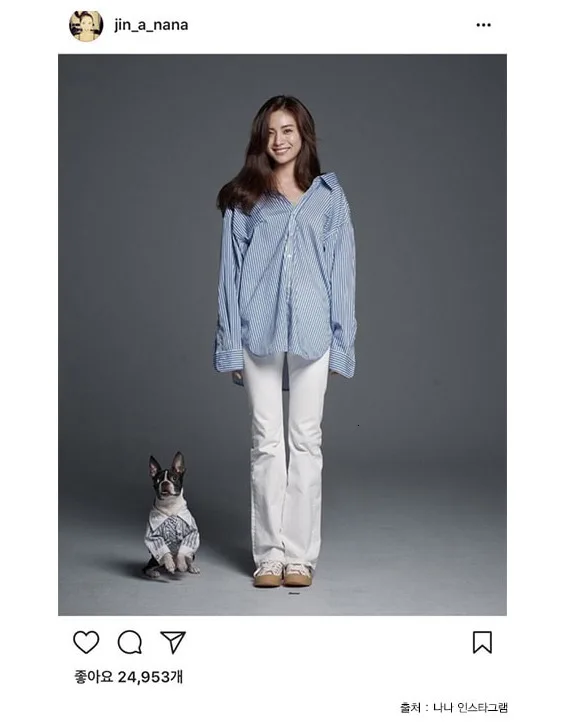572x725 pixels.
Task: Tap the dog's striped outfit
Action: pyautogui.click(x=172, y=532)
